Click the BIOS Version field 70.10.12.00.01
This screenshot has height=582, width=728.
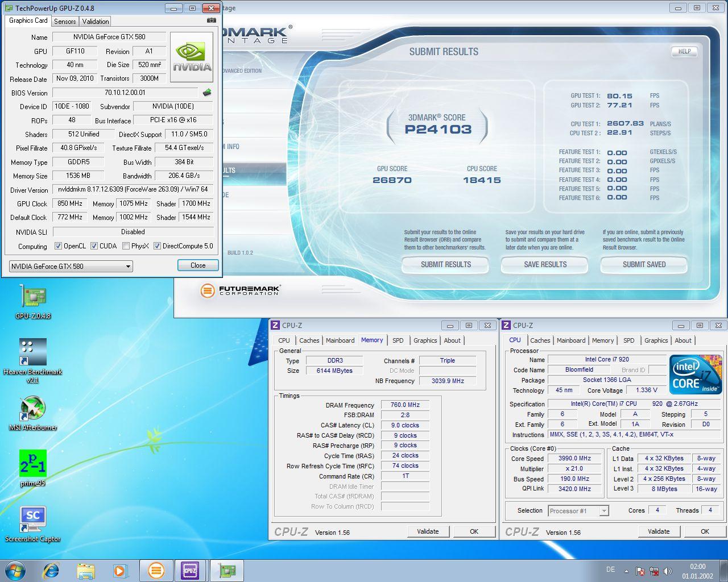(x=125, y=93)
